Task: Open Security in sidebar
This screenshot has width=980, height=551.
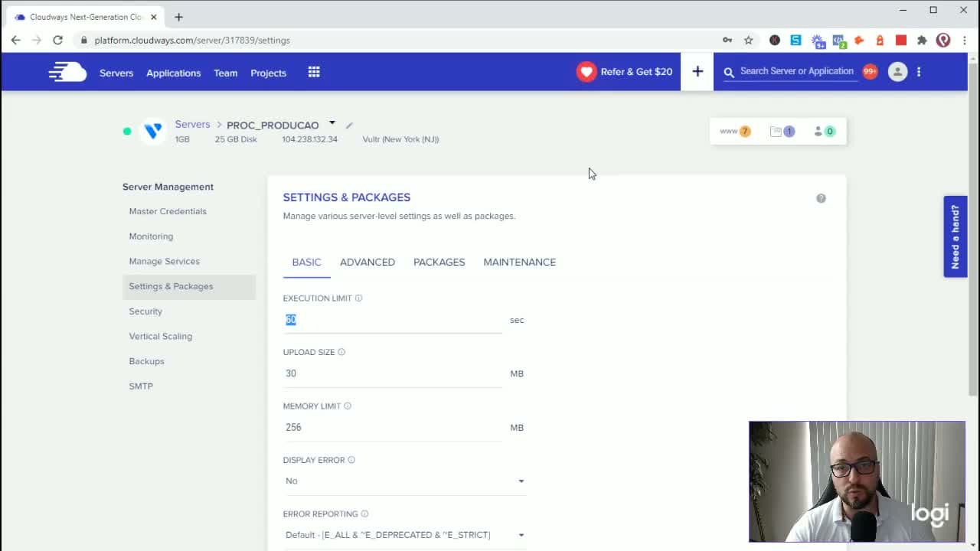Action: 145,311
